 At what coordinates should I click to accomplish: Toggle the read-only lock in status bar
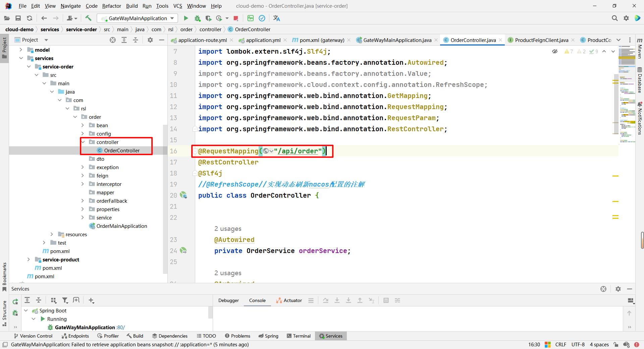tap(616, 345)
